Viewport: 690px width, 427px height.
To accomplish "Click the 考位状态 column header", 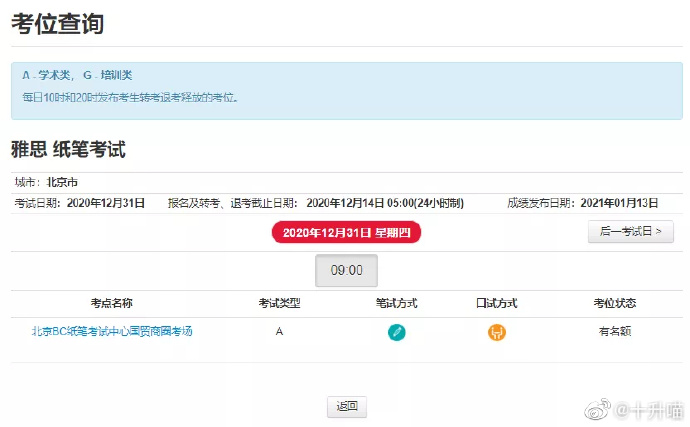I will pyautogui.click(x=615, y=303).
